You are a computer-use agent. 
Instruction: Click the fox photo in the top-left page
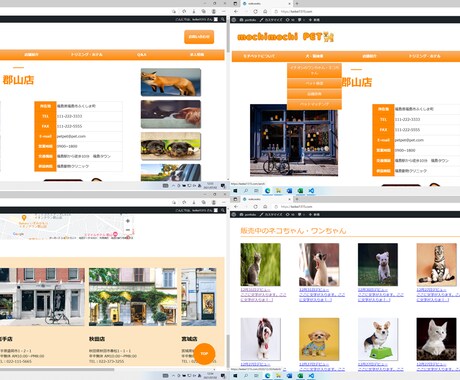tap(171, 82)
